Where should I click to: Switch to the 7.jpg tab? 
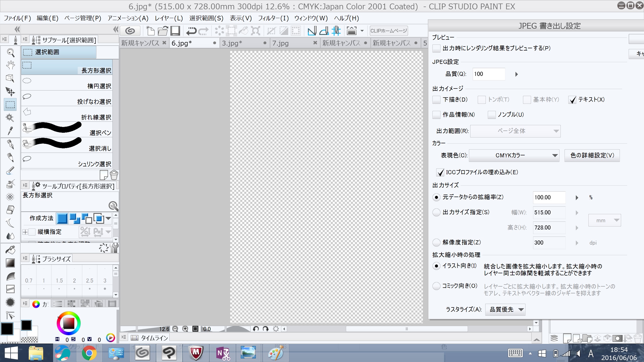pos(280,43)
